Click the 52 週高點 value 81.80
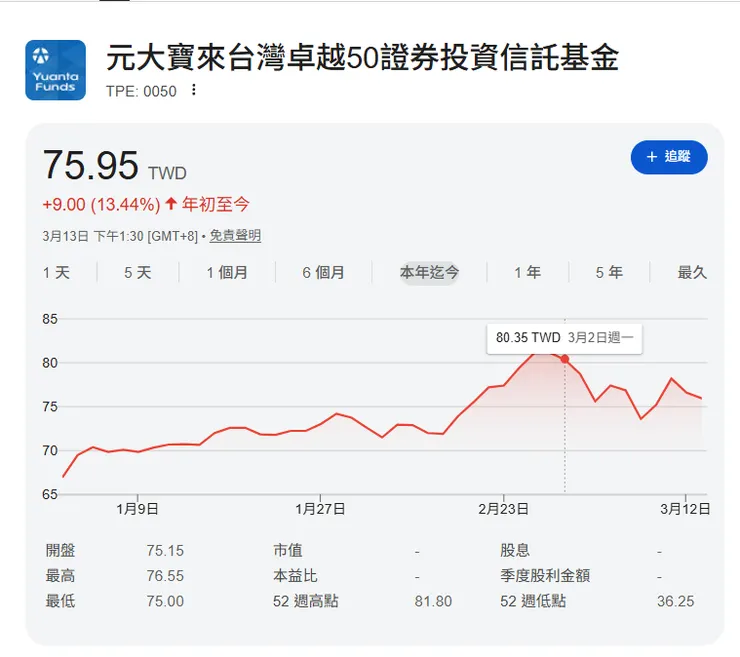The image size is (740, 657). (433, 601)
